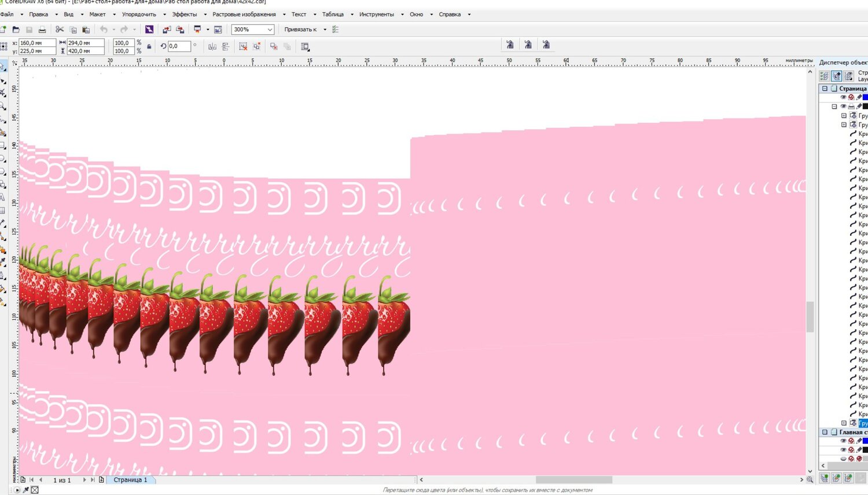Toggle the lock ratio padlock

149,47
